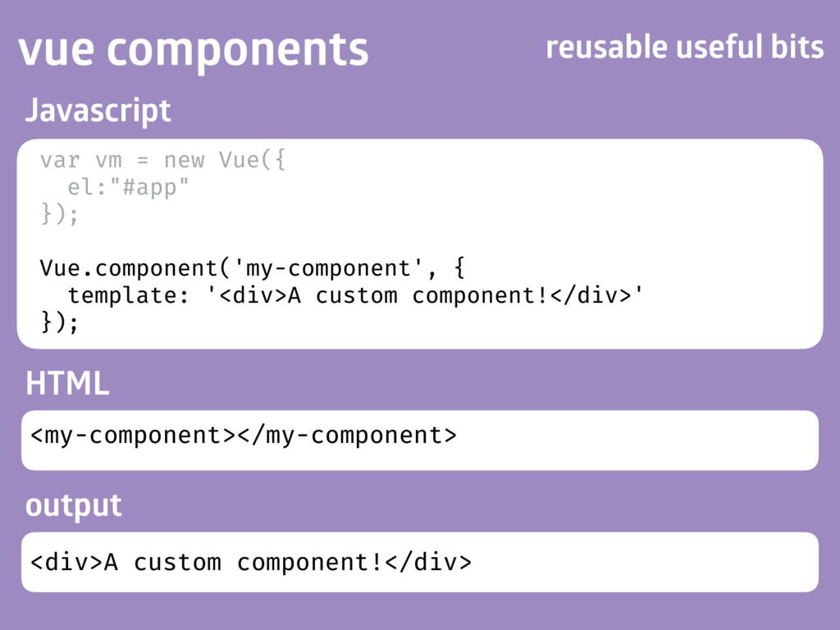Click the word 'components' in the title
The width and height of the screenshot is (840, 630).
pyautogui.click(x=238, y=50)
